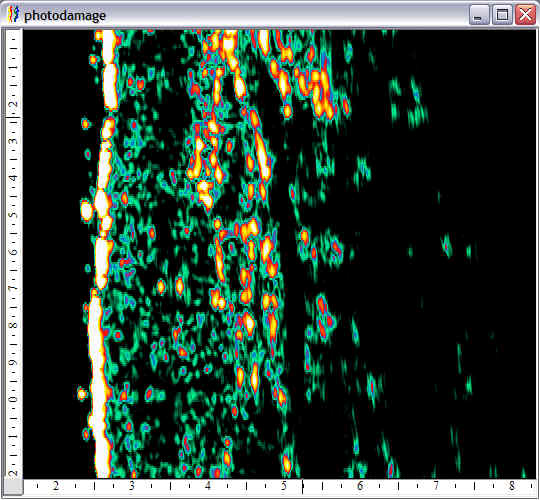Click the photodamage window title text
The height and width of the screenshot is (500, 540).
[64, 15]
